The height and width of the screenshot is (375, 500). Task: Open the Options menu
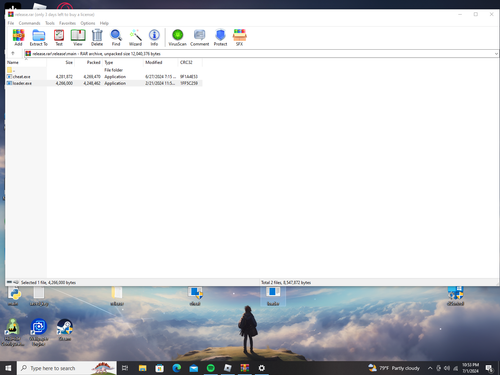coord(88,23)
